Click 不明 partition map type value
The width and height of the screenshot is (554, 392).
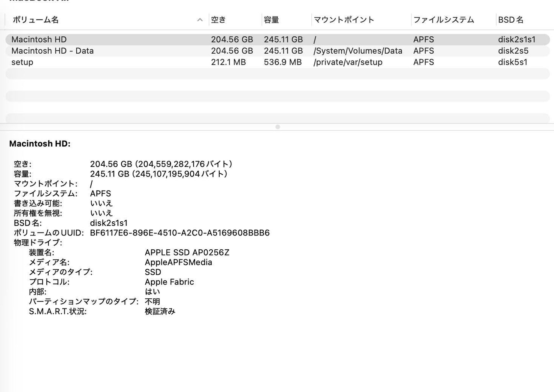tap(152, 301)
